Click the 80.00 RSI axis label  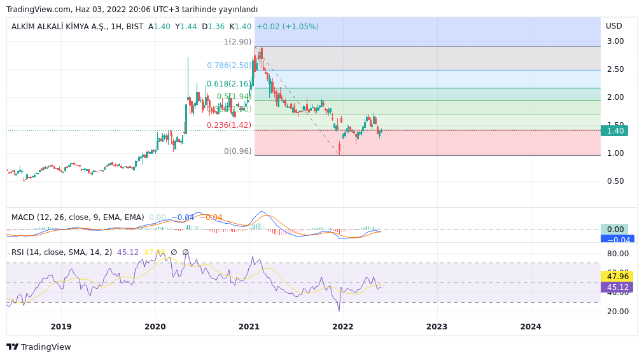point(618,254)
